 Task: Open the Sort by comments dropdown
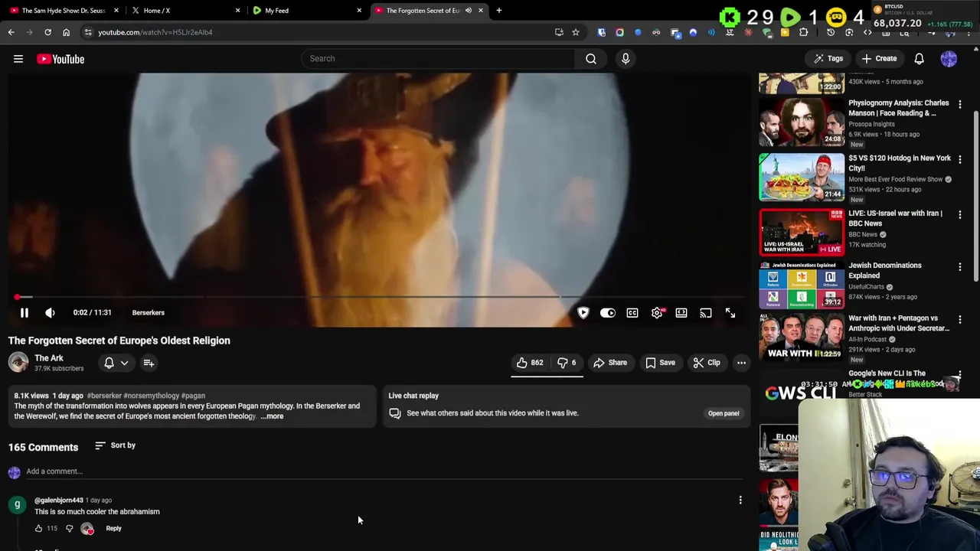point(115,445)
